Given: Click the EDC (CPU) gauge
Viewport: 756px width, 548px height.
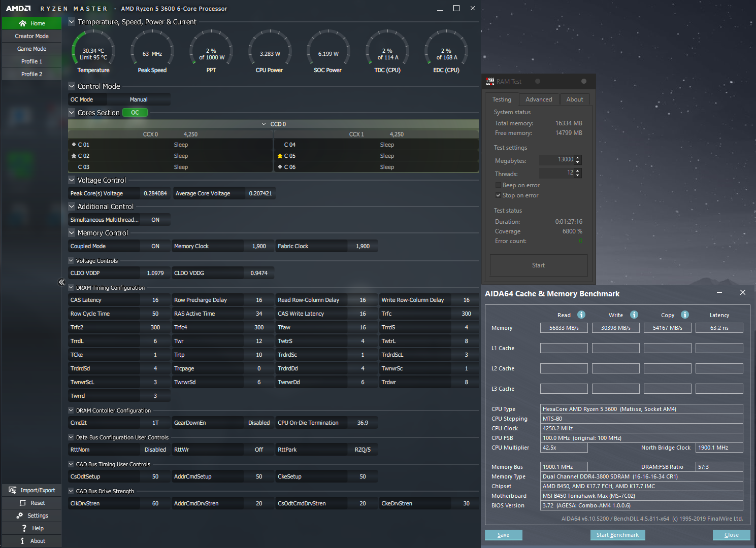Looking at the screenshot, I should (x=446, y=52).
